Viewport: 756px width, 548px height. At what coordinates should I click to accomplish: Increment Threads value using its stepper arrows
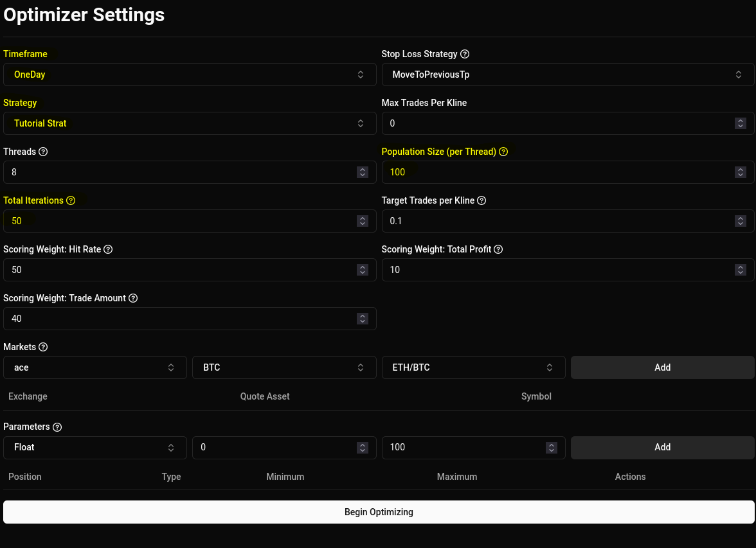pyautogui.click(x=362, y=170)
